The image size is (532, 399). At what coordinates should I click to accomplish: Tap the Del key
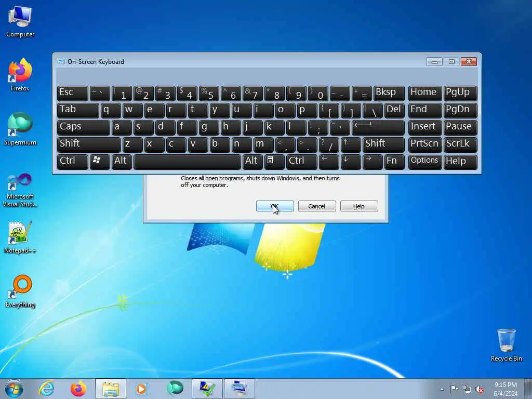pos(395,111)
